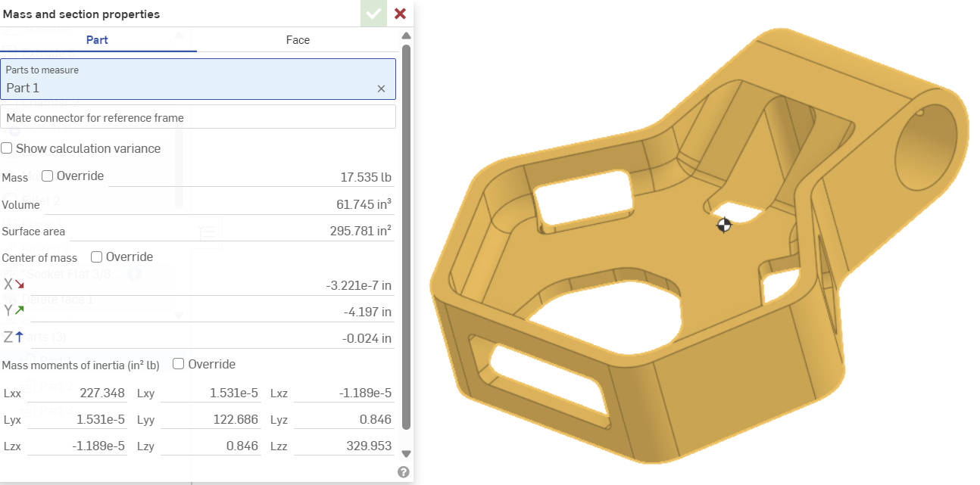Confirm dialog with green checkmark button
Viewport: 980px width, 485px height.
coord(373,14)
